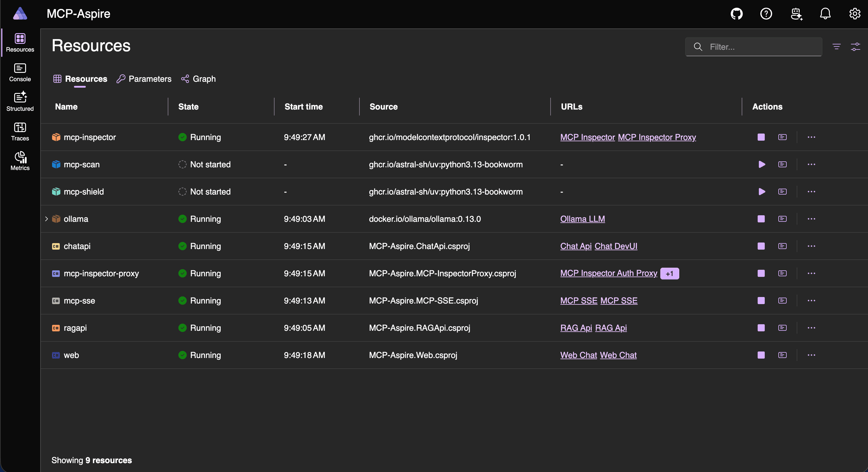The image size is (868, 472).
Task: Switch to the Parameters tab
Action: tap(144, 79)
